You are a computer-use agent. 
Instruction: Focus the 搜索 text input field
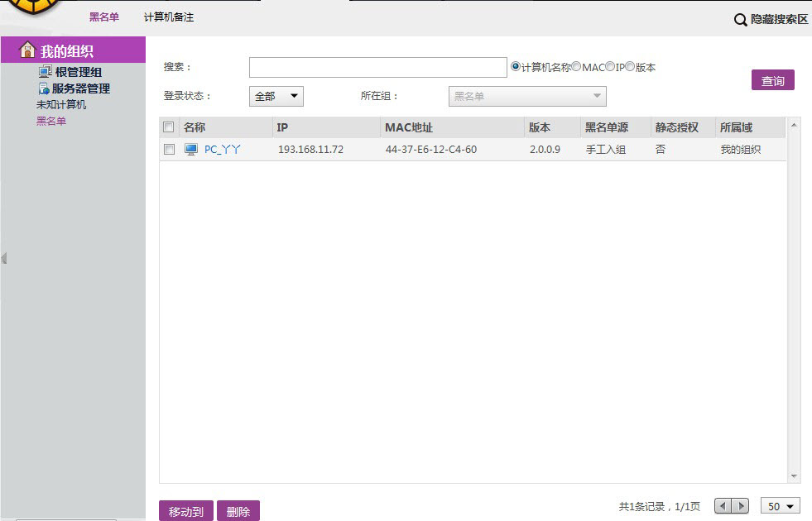point(377,67)
